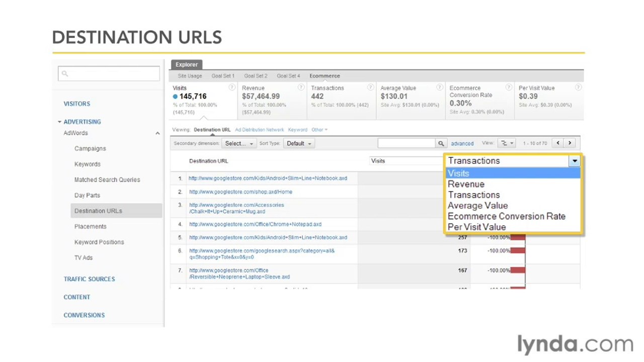Screen dimensions: 644x362
Task: Collapse the AdWords submenu chevron
Action: coord(157,133)
